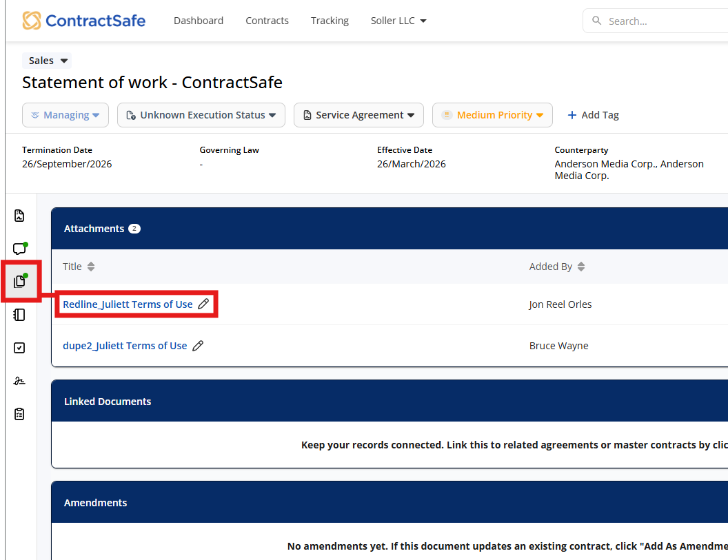Screen dimensions: 728x560
Task: Open the contract document sidebar icon
Action: pyautogui.click(x=19, y=216)
